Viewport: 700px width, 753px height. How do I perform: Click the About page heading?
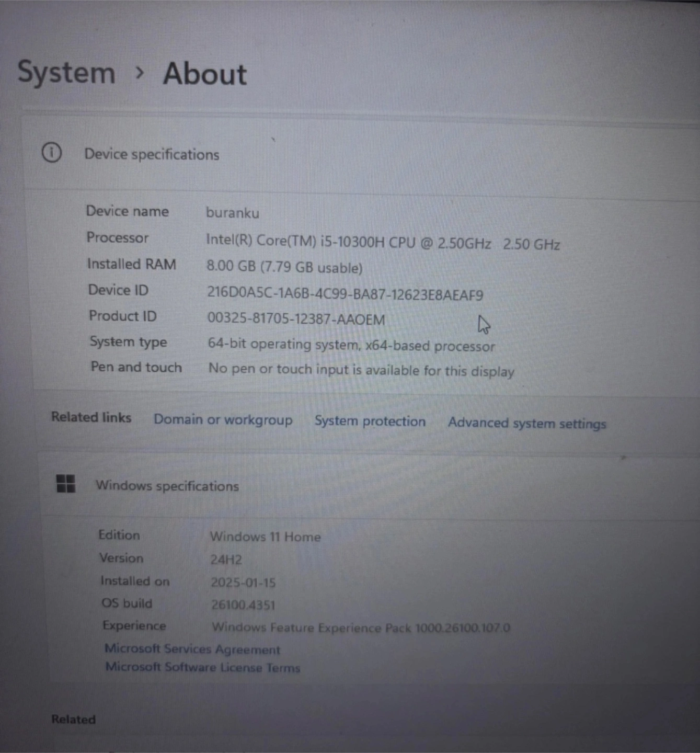(205, 74)
